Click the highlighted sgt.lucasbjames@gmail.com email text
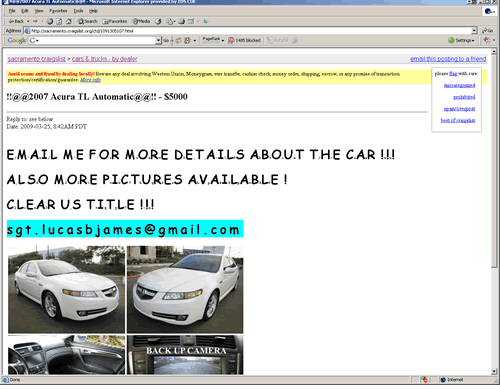The image size is (500, 389). pyautogui.click(x=125, y=229)
